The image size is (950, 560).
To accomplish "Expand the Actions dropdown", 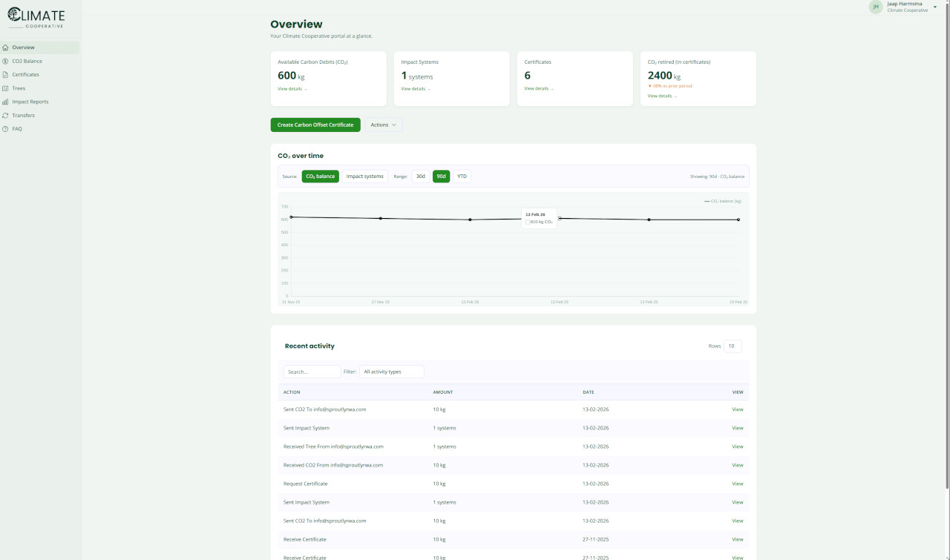I will pos(383,125).
